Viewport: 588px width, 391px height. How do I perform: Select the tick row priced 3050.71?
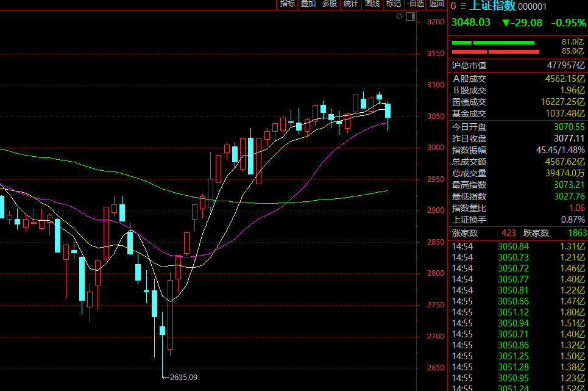(x=518, y=334)
